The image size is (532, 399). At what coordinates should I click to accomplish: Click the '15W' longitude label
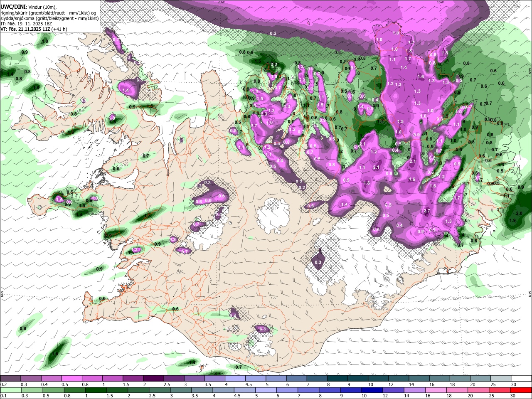(x=440, y=2)
